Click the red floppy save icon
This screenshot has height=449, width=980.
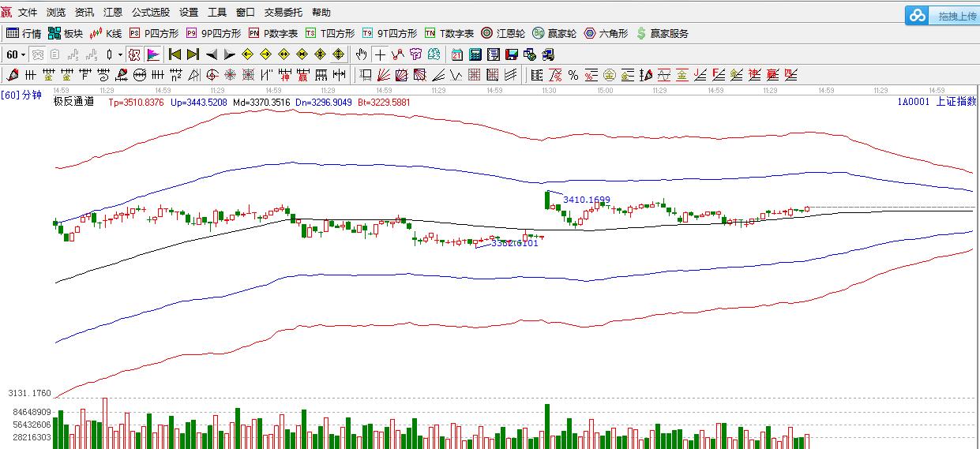click(512, 54)
